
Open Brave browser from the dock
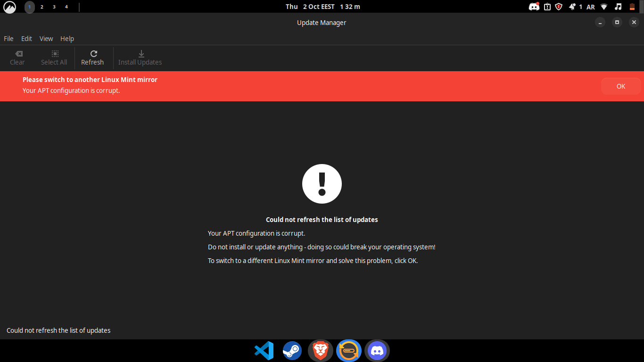click(x=321, y=351)
